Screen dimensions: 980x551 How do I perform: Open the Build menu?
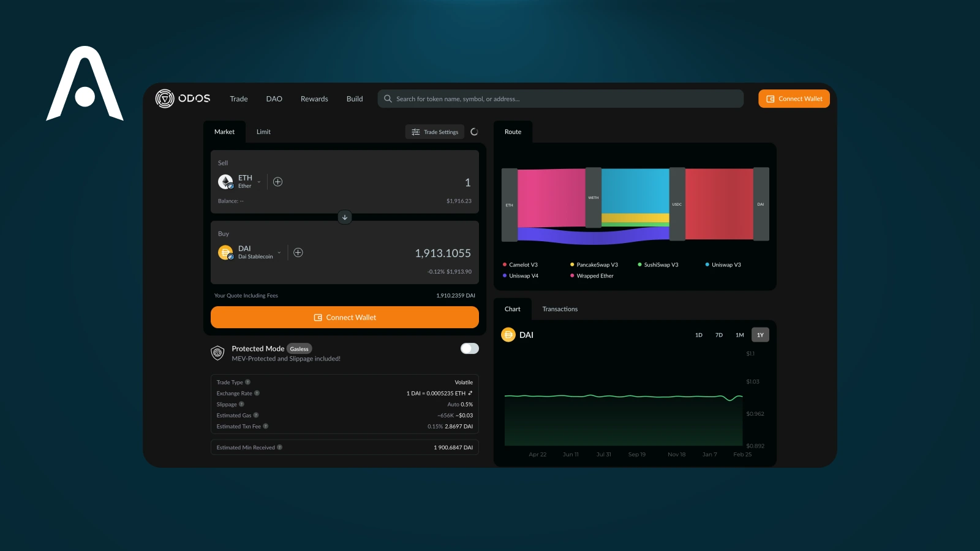(355, 99)
